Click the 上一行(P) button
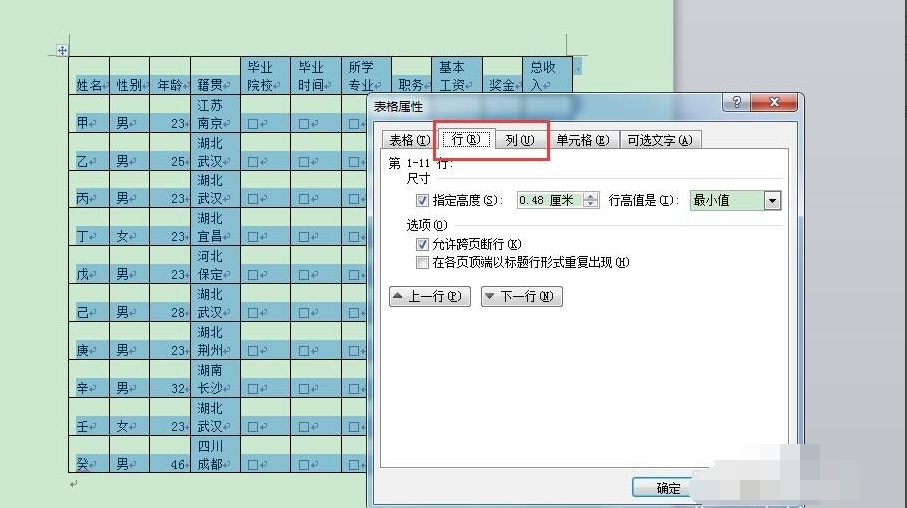 tap(430, 296)
